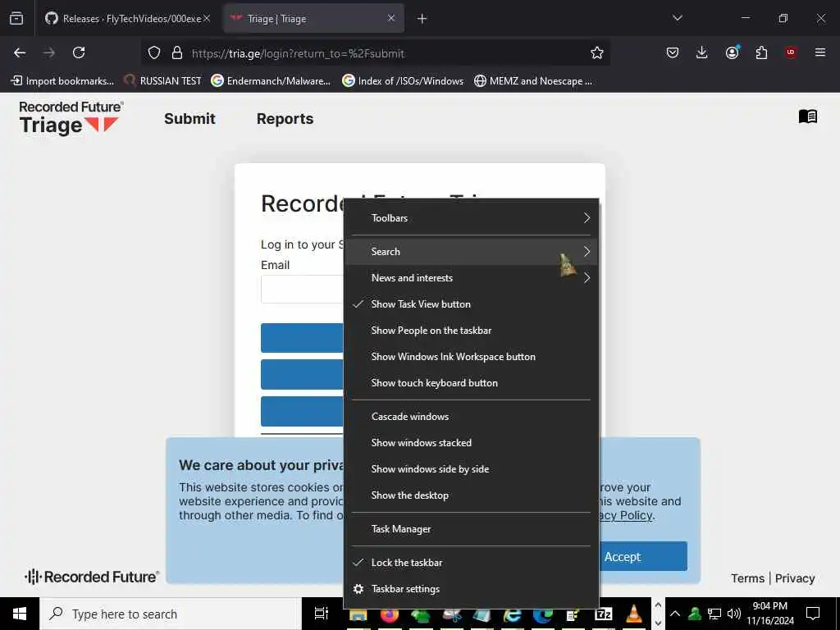Open the Windows Start menu

click(x=20, y=614)
